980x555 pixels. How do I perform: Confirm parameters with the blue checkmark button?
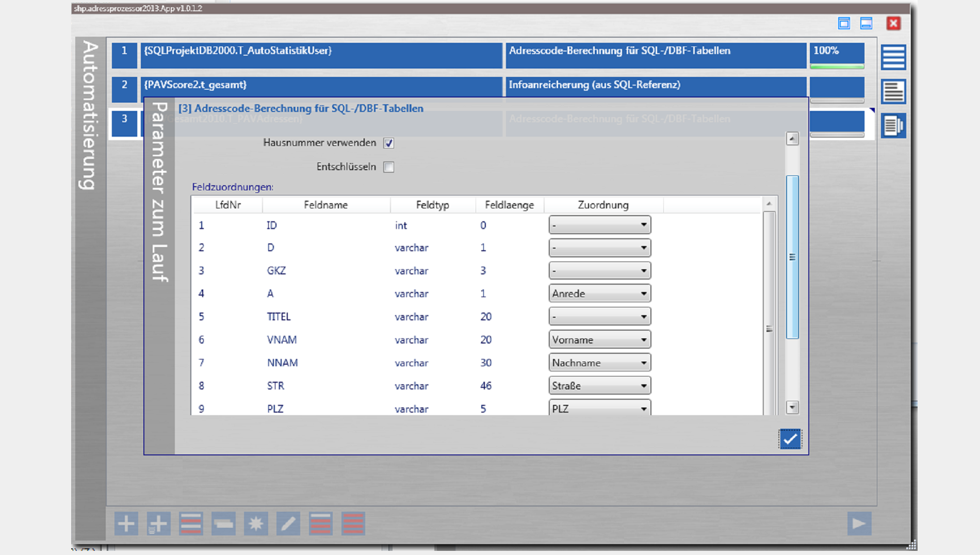(x=790, y=439)
